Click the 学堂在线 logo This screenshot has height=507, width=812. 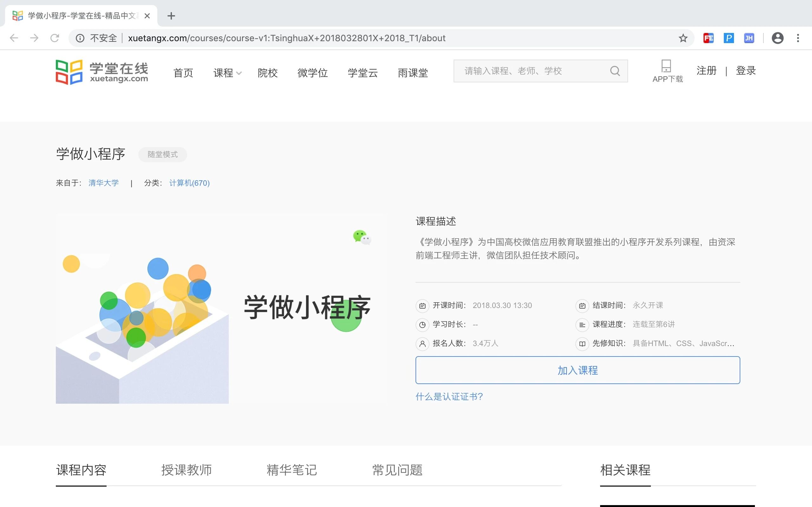(x=102, y=72)
